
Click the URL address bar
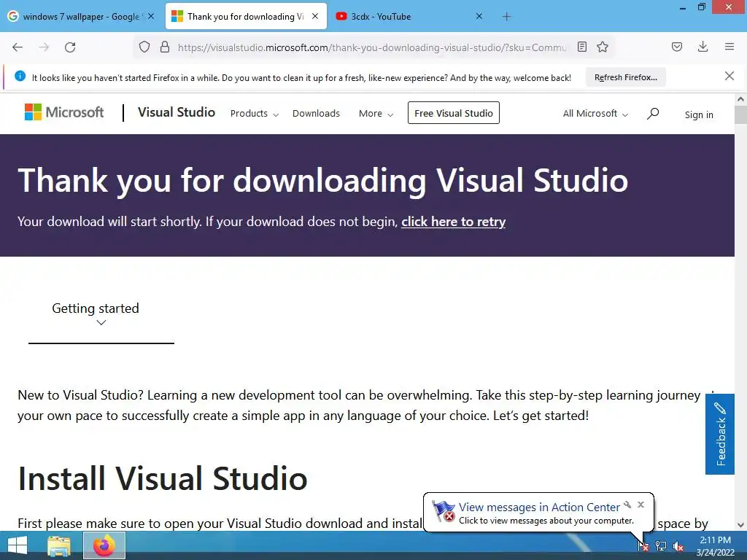coord(371,47)
